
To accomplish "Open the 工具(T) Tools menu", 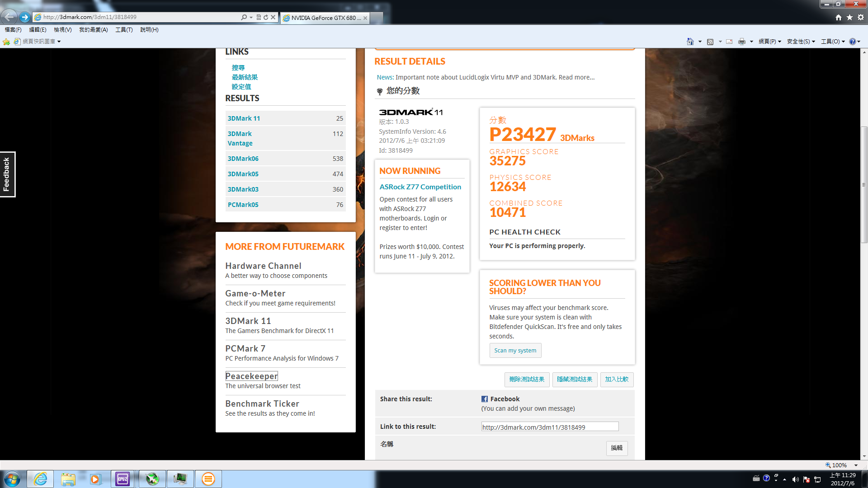I will click(x=124, y=30).
